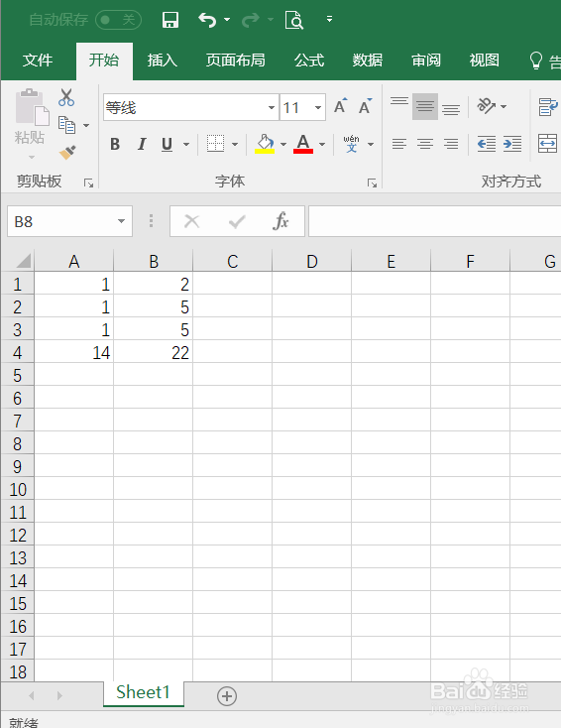Apply red font color A

click(303, 144)
